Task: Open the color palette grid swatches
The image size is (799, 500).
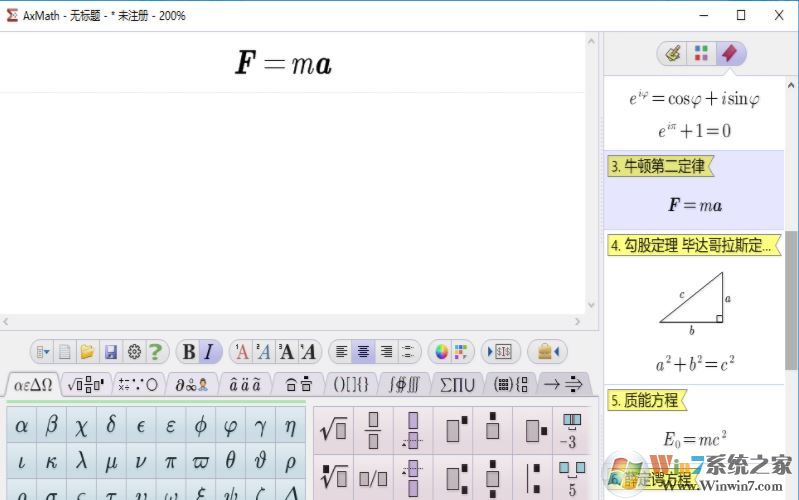Action: tap(461, 352)
